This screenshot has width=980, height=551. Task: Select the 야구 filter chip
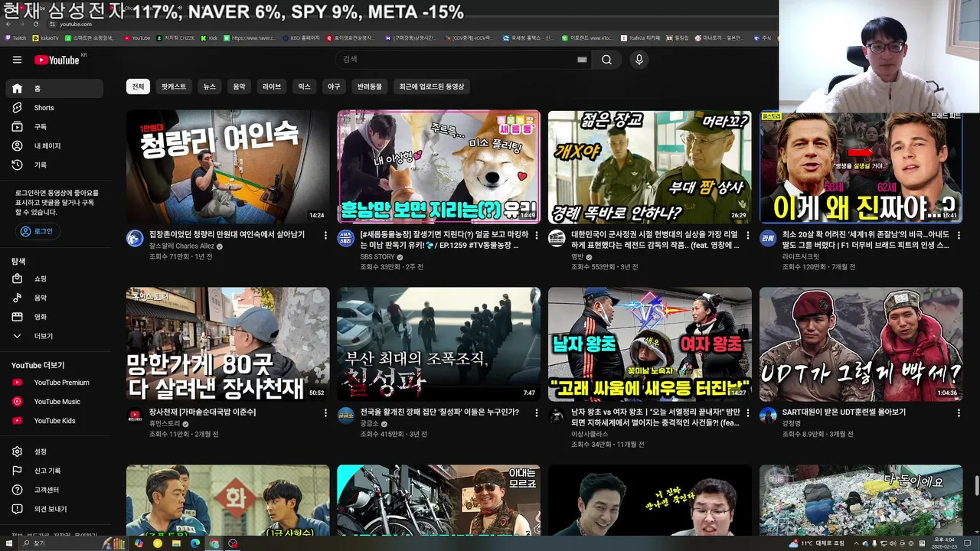334,87
